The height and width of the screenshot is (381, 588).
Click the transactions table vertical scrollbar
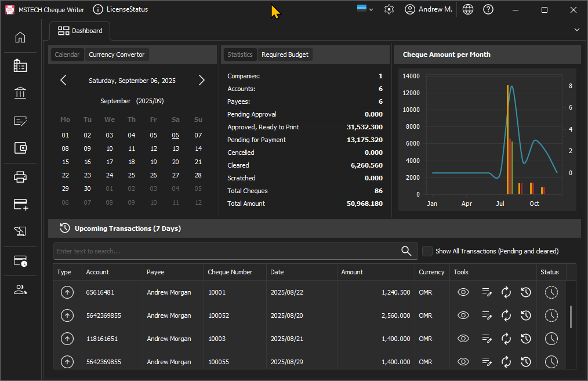pyautogui.click(x=571, y=317)
